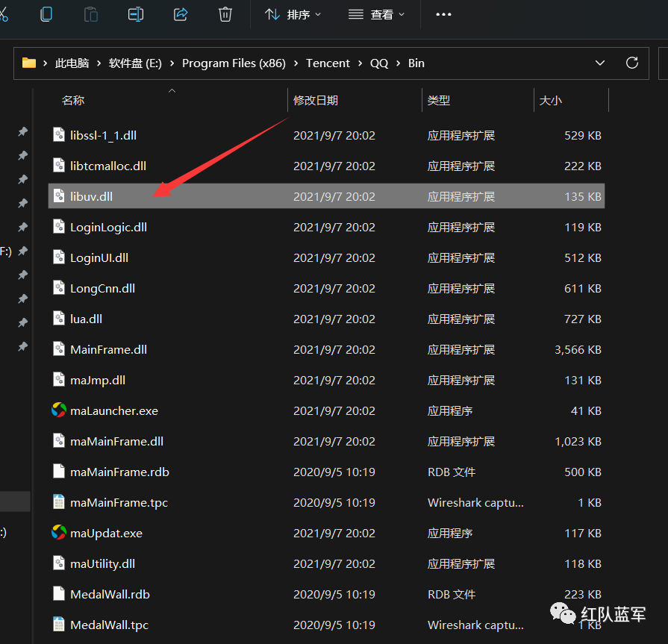
Task: Navigate to 此电脑 breadcrumb
Action: (72, 63)
